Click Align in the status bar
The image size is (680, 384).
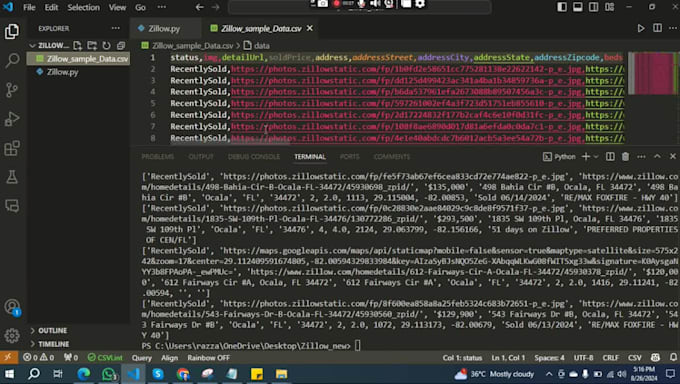(x=170, y=358)
